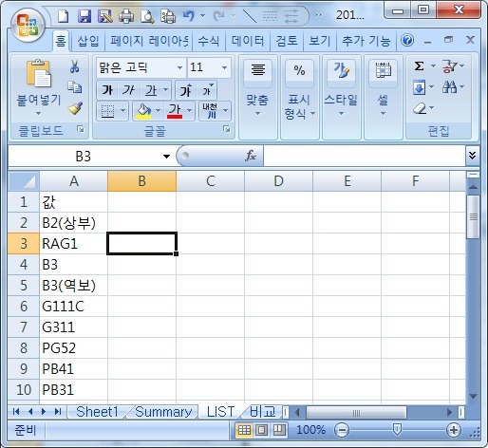Viewport: 488px width, 448px height.
Task: Click the Sort and Filter icon
Action: (449, 66)
